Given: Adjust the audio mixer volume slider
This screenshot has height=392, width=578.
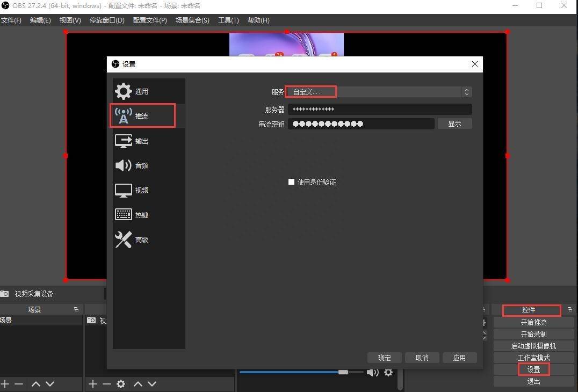Looking at the screenshot, I should click(343, 372).
